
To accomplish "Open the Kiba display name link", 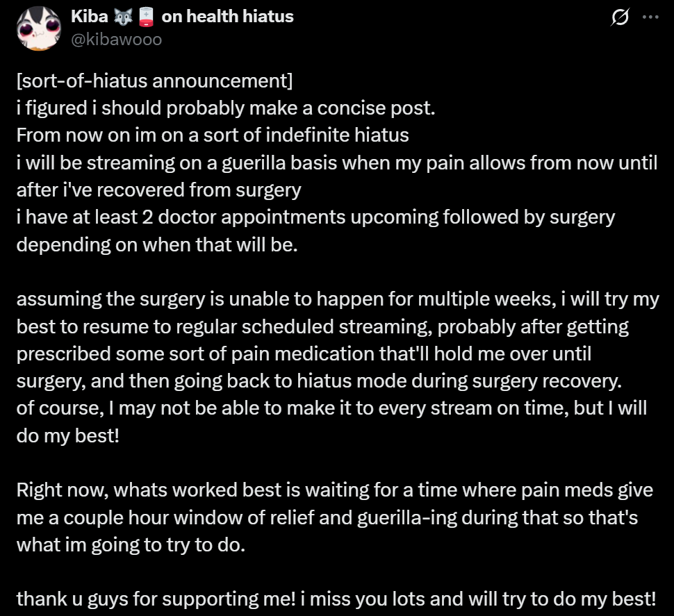I will point(89,16).
